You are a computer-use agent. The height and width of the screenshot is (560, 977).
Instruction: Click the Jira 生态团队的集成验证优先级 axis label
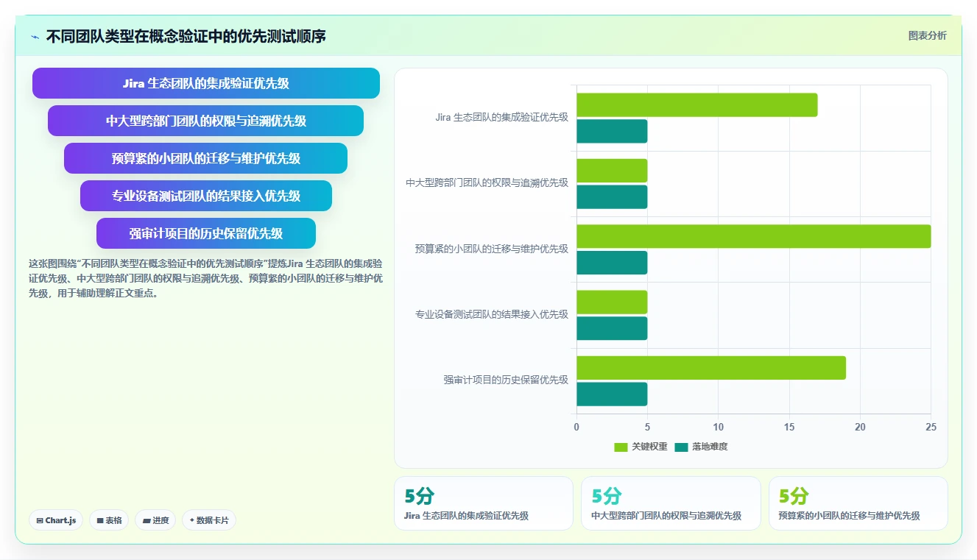pyautogui.click(x=501, y=117)
